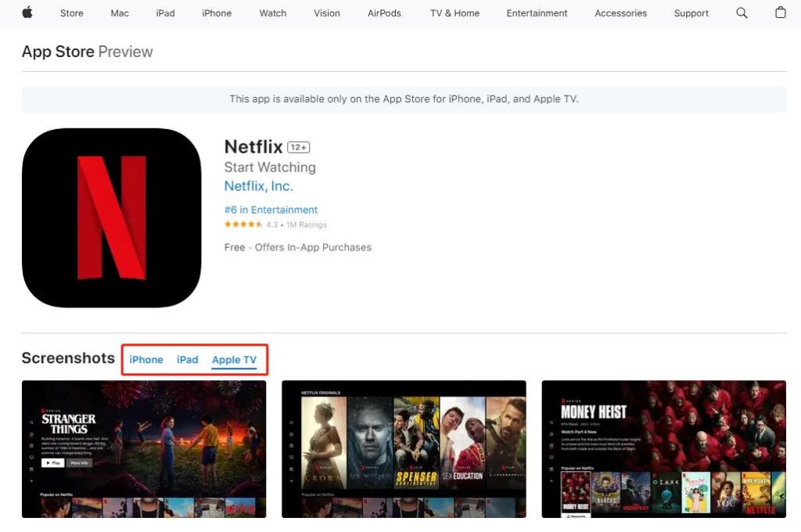Open the Vision menu
The width and height of the screenshot is (801, 532).
point(327,13)
